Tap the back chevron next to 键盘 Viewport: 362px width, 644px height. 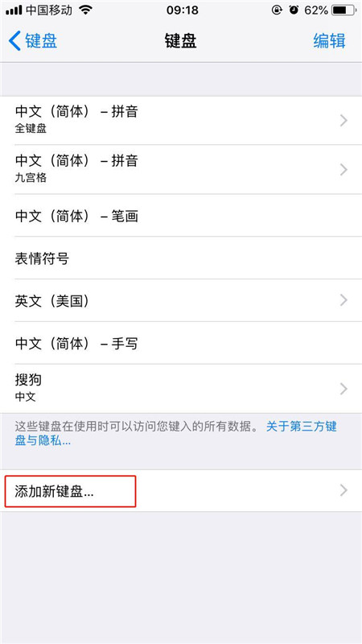14,41
